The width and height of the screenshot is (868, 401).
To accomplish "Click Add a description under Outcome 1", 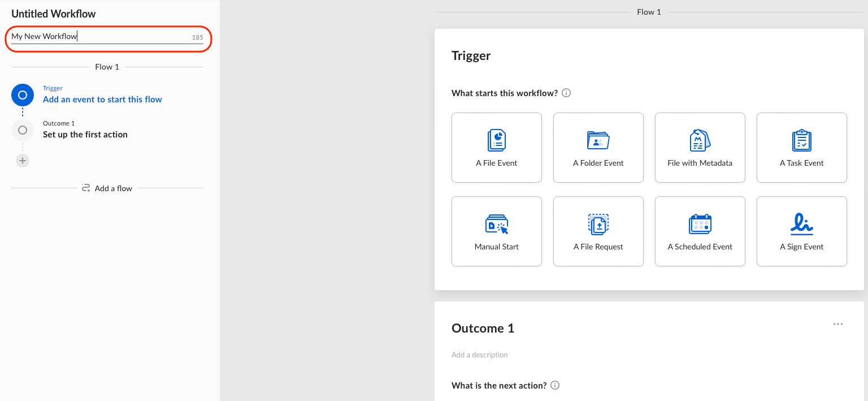I will (479, 354).
